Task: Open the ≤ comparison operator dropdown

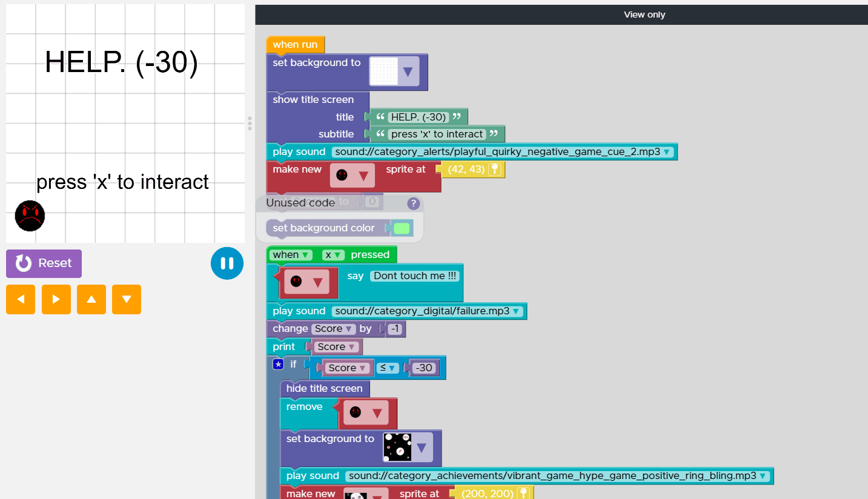Action: click(x=386, y=368)
